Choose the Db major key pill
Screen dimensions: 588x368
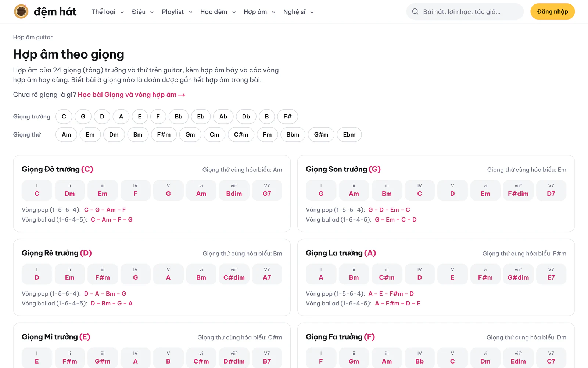pyautogui.click(x=246, y=117)
